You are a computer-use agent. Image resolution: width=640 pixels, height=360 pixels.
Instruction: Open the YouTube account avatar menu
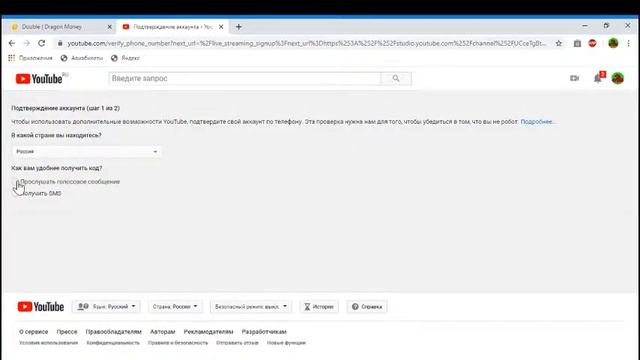(618, 78)
